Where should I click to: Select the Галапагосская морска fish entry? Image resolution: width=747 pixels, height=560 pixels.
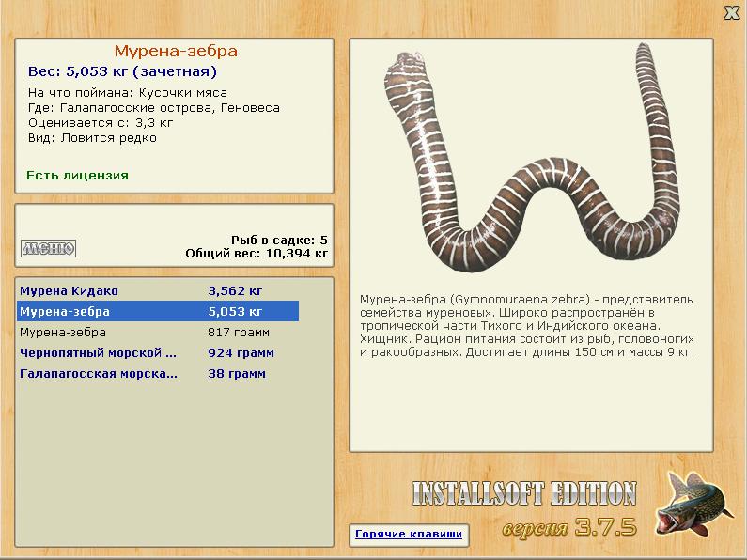pyautogui.click(x=158, y=374)
